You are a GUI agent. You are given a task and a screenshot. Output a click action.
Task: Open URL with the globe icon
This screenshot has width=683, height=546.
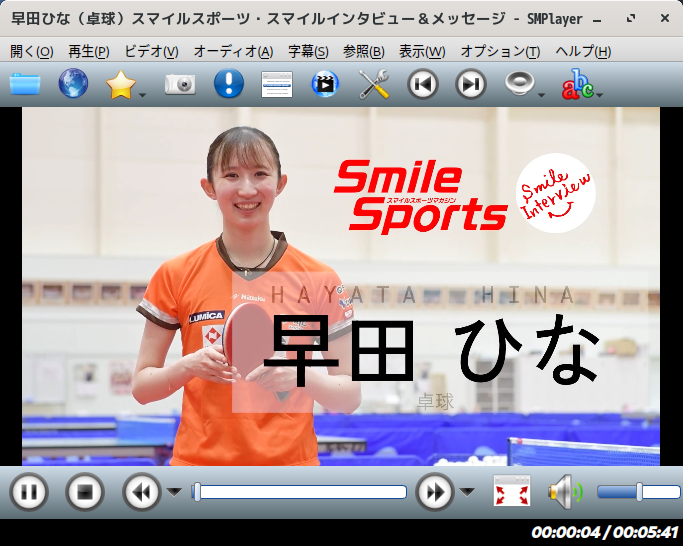pyautogui.click(x=73, y=83)
